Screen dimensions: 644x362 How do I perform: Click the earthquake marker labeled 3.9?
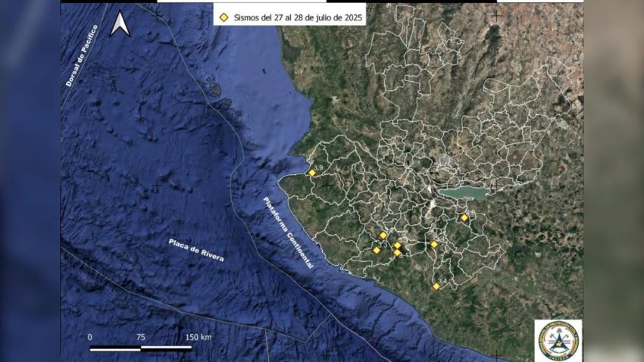(x=311, y=173)
